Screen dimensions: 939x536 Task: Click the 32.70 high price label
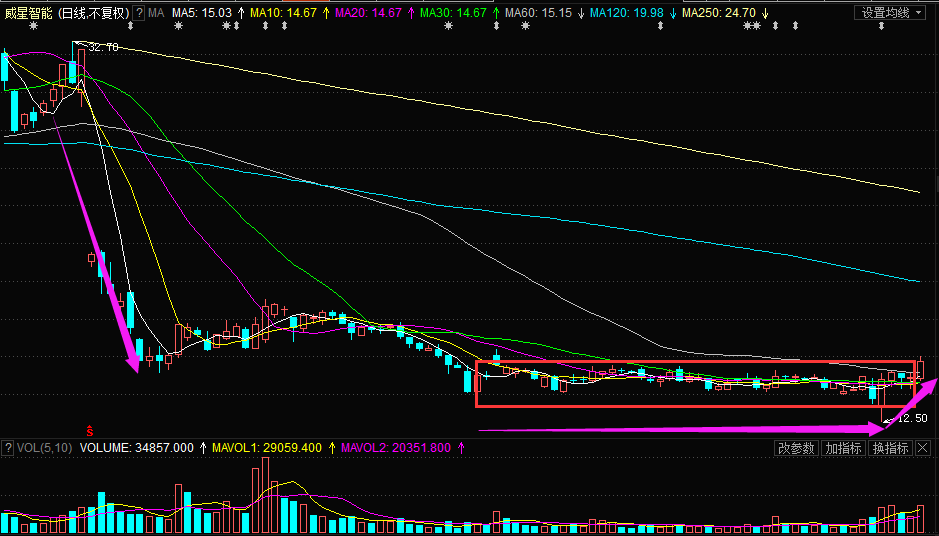click(x=103, y=47)
